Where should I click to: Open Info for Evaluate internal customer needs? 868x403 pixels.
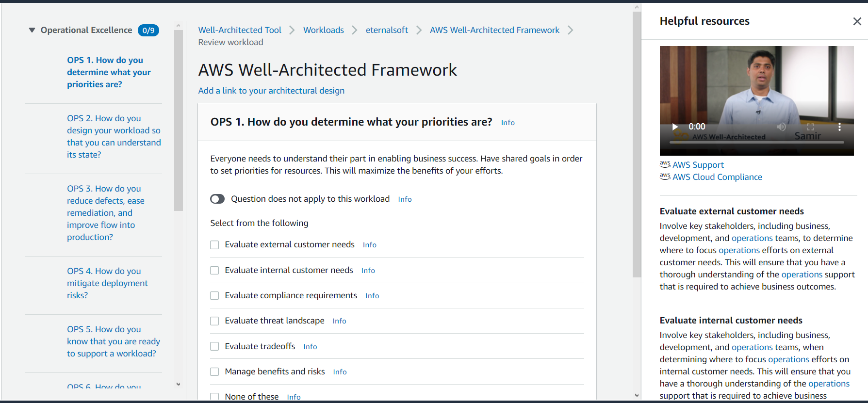(x=368, y=271)
